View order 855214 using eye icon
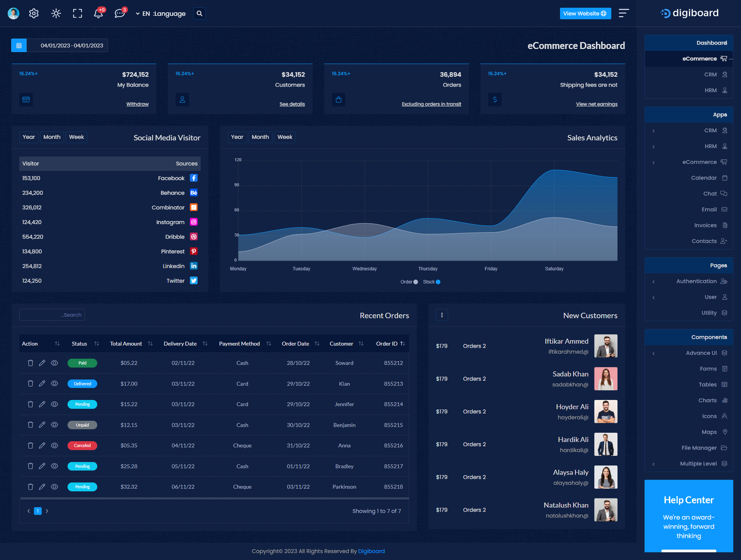This screenshot has width=741, height=560. pos(54,404)
